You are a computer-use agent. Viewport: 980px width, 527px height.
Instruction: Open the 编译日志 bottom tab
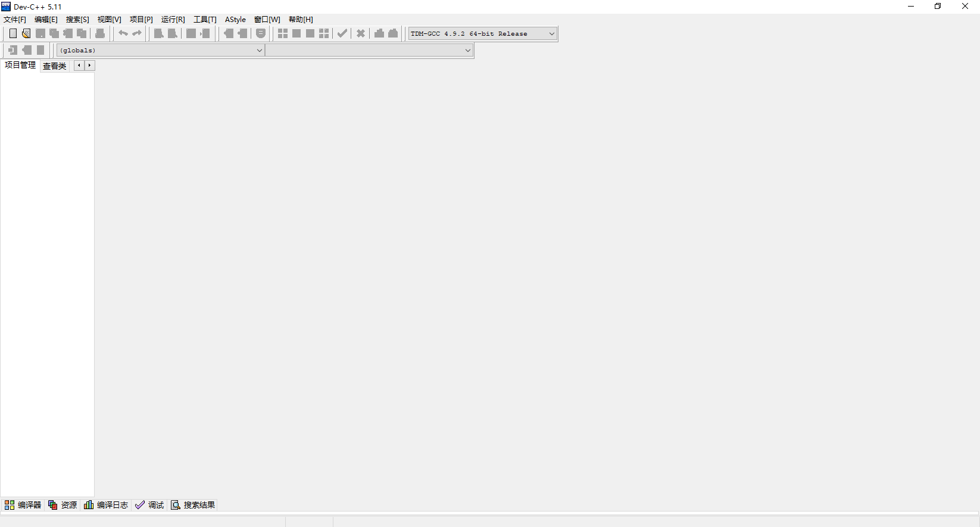tap(106, 505)
